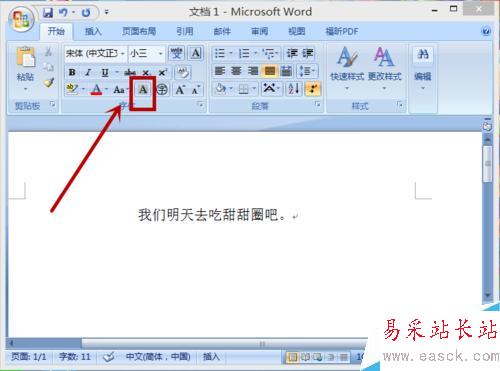Align text to the right
The image size is (500, 371).
click(253, 71)
